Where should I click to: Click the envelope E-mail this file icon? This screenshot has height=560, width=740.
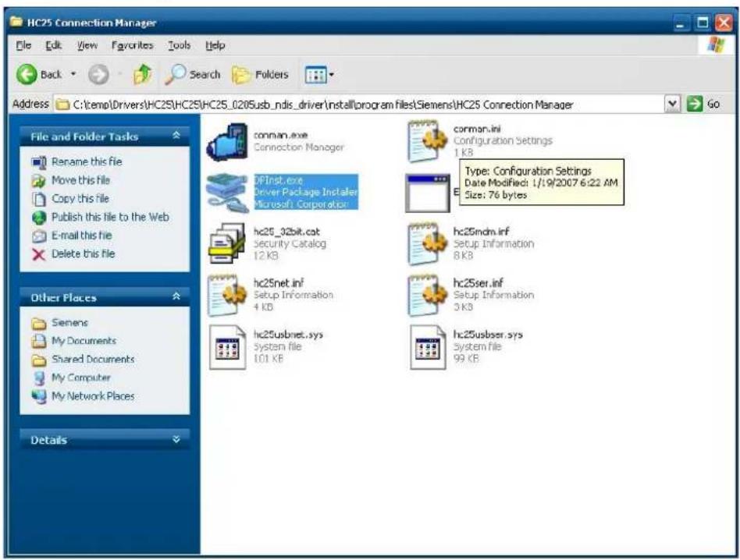[39, 236]
